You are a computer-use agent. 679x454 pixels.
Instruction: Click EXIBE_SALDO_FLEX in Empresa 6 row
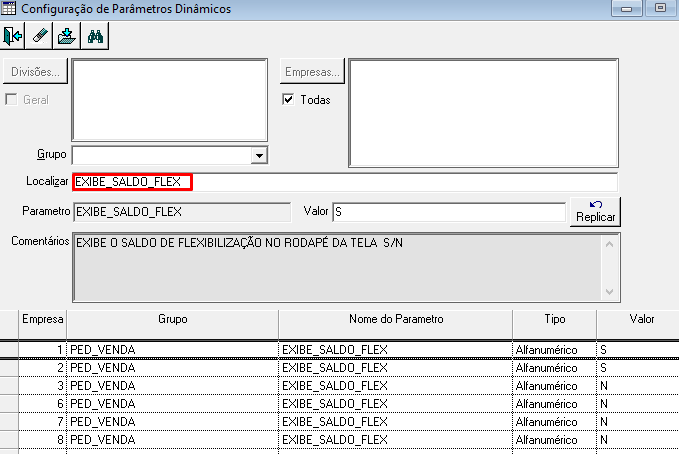coord(335,404)
